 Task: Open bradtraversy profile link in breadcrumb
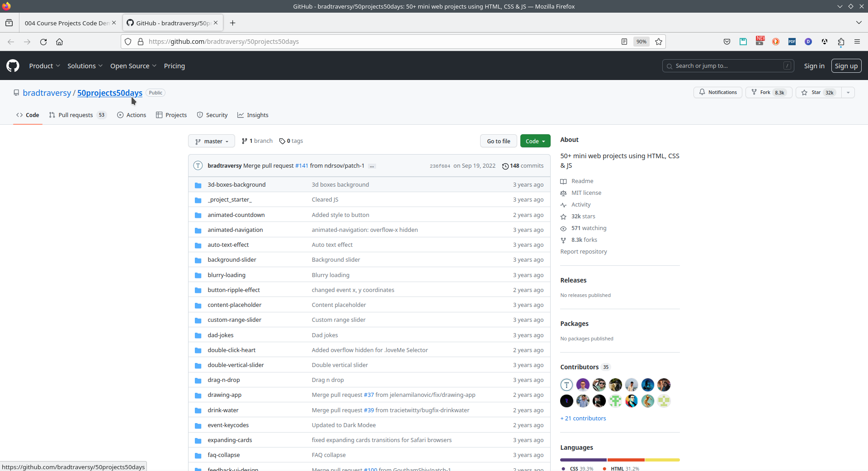pyautogui.click(x=47, y=93)
